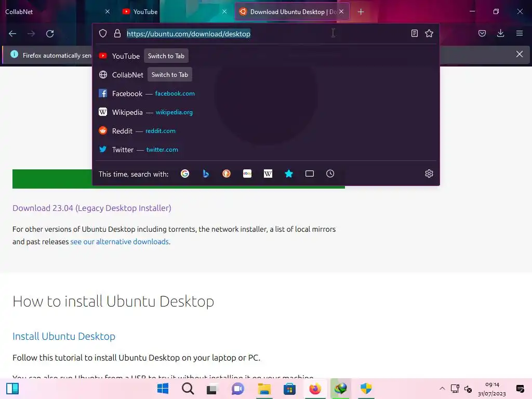Close the CollabNet tab
This screenshot has width=532, height=399.
[x=108, y=11]
